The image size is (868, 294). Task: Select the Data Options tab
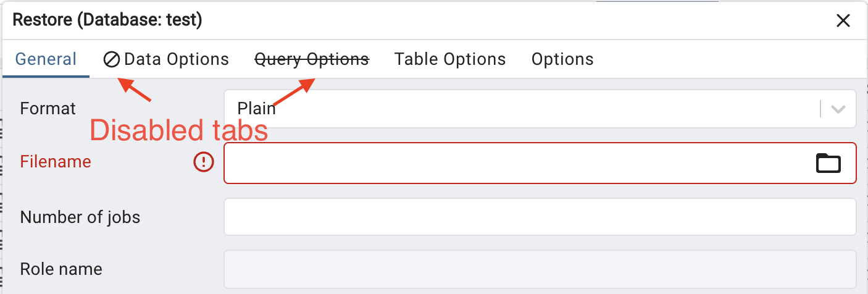pos(176,59)
